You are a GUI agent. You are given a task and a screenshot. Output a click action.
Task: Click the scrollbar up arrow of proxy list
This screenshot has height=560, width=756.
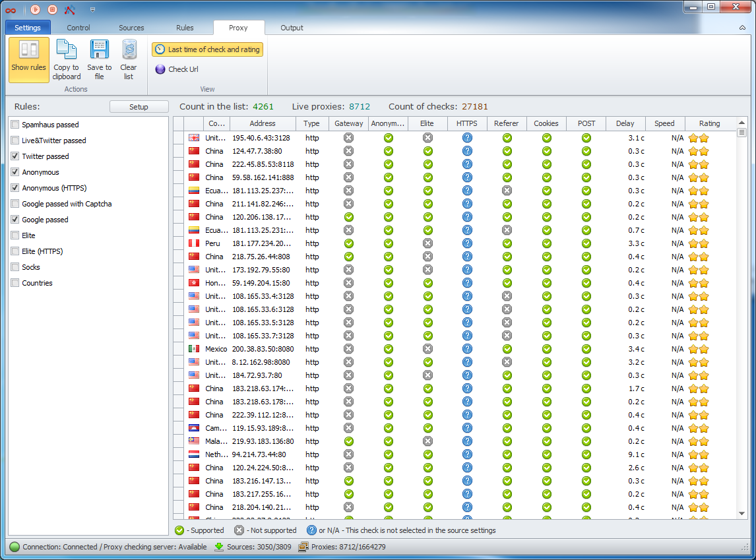pyautogui.click(x=742, y=123)
